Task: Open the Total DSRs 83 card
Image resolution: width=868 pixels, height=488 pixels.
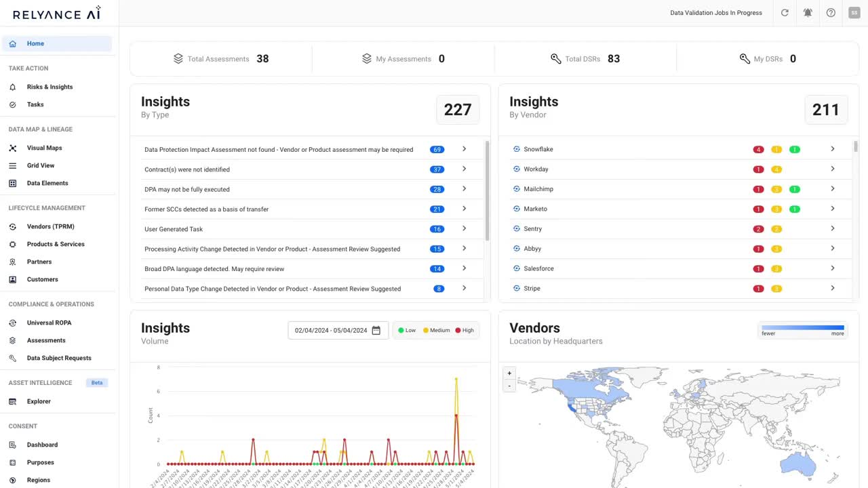Action: 586,59
